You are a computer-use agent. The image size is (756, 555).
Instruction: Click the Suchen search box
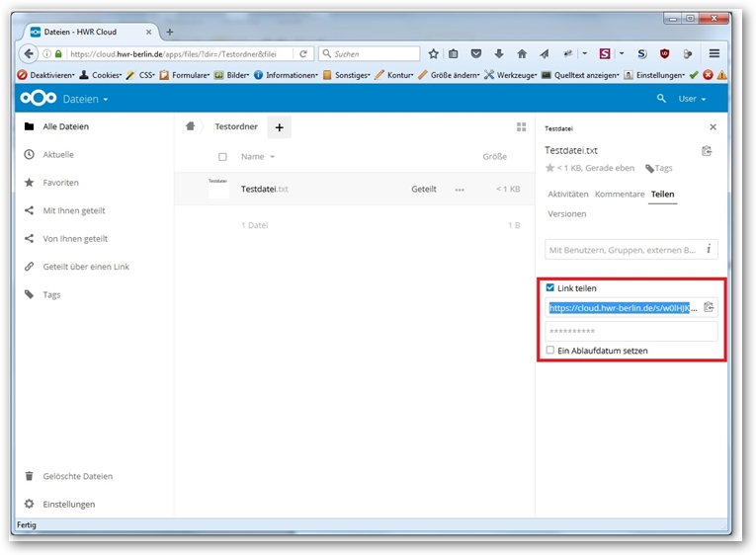coord(370,53)
